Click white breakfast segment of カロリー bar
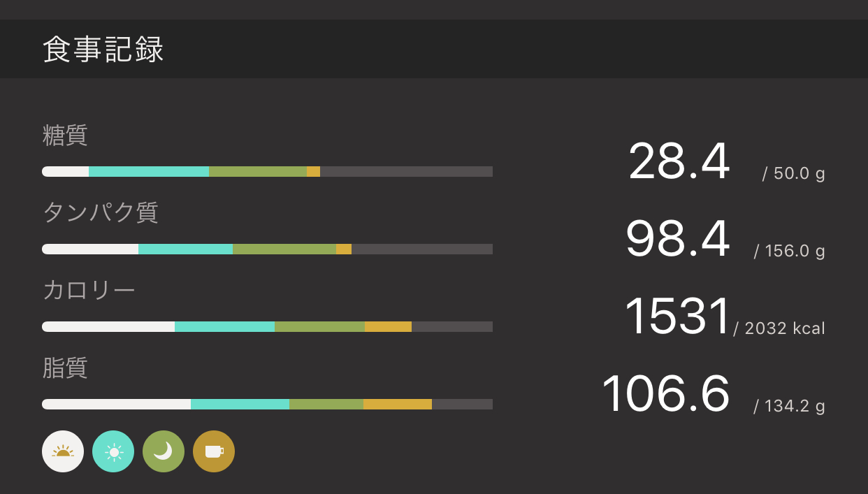Image resolution: width=868 pixels, height=494 pixels. coord(108,327)
